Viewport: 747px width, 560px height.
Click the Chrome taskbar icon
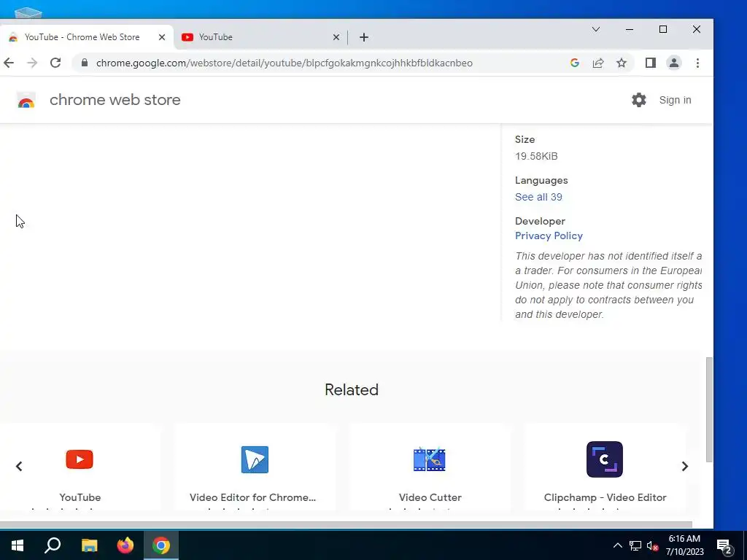pyautogui.click(x=161, y=545)
